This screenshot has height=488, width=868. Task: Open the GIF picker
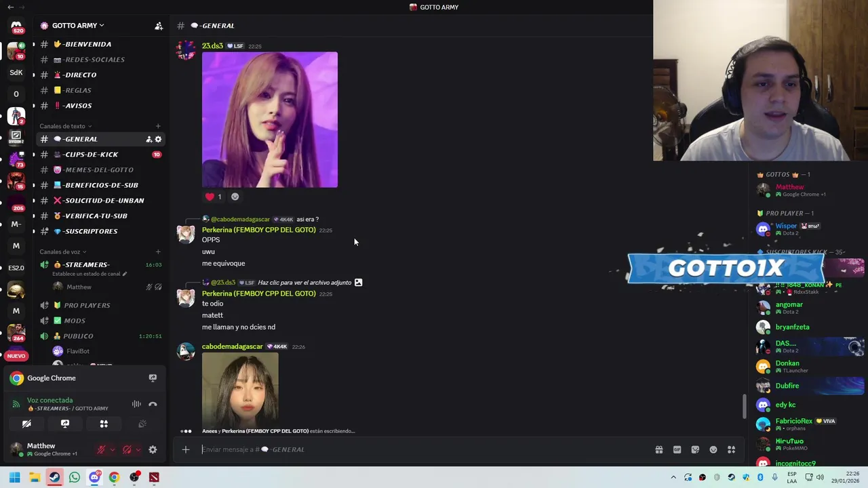tap(677, 449)
